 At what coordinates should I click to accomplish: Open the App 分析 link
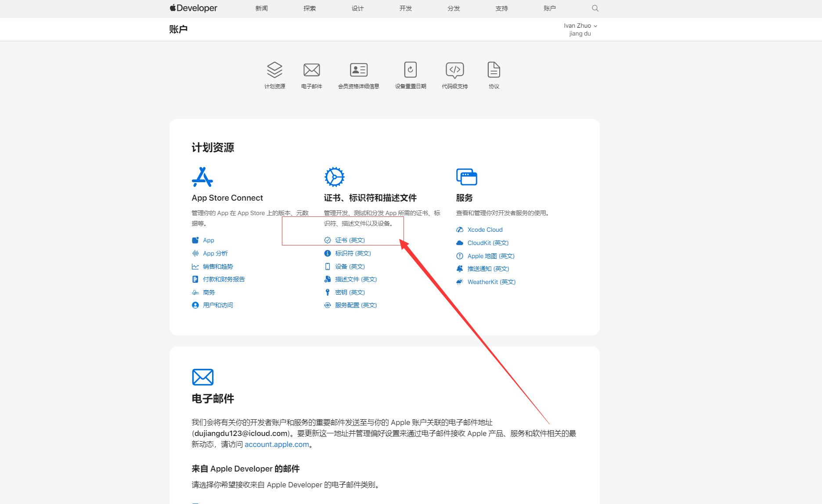215,253
